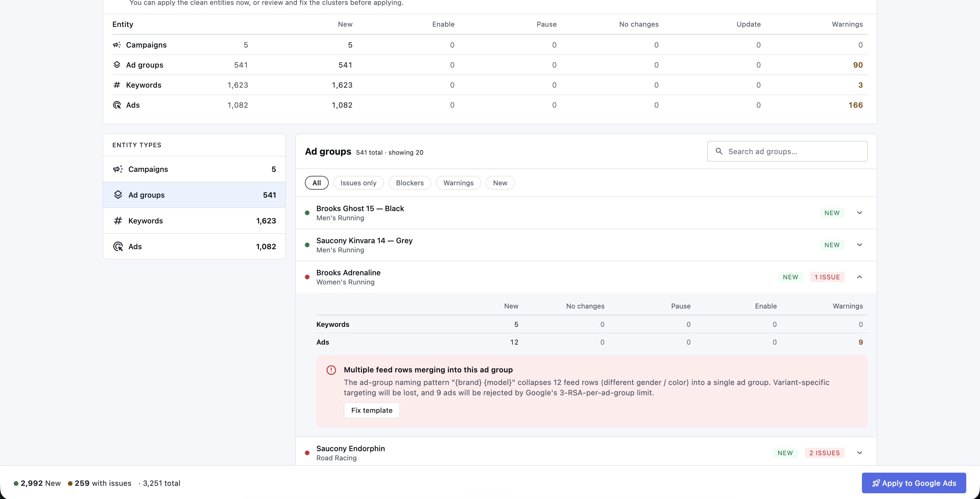The height and width of the screenshot is (499, 980).
Task: Expand the Brooks Ghost 15 — Black row
Action: (x=859, y=213)
